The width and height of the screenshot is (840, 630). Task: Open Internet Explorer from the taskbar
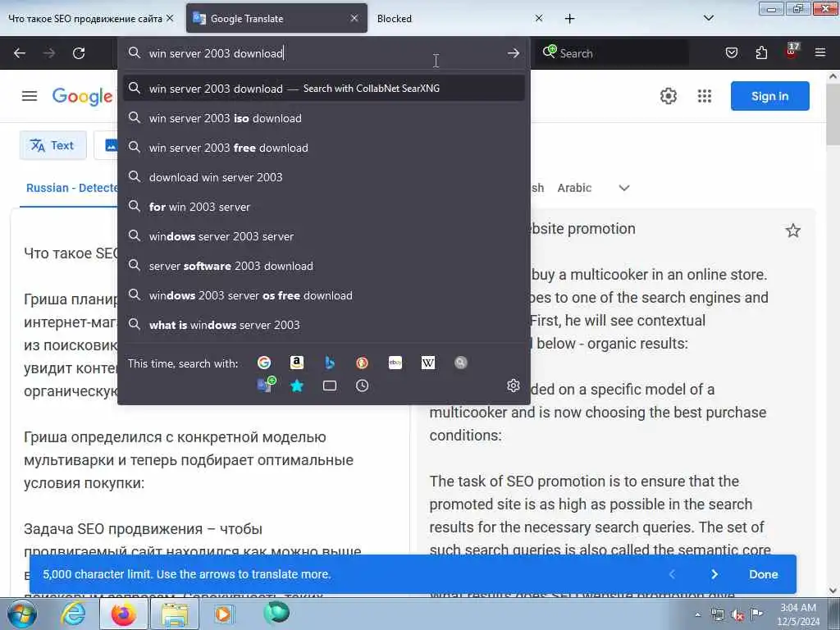(x=73, y=614)
